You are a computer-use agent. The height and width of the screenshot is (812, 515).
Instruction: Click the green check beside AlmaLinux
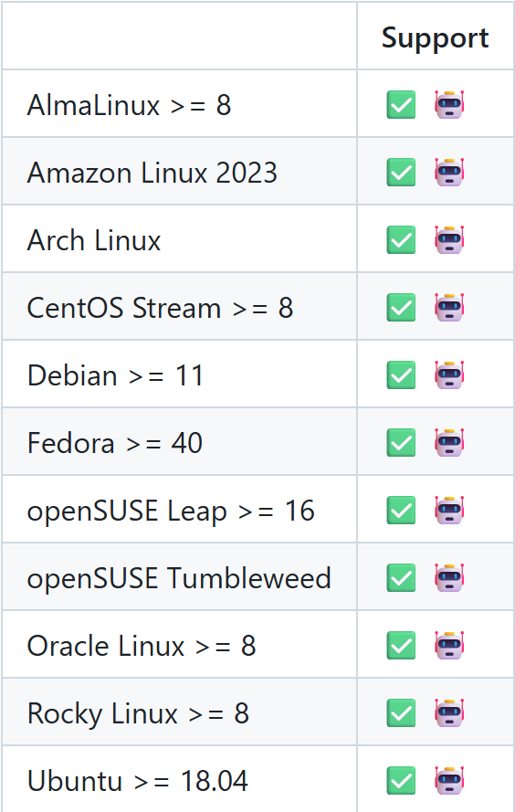[x=401, y=105]
